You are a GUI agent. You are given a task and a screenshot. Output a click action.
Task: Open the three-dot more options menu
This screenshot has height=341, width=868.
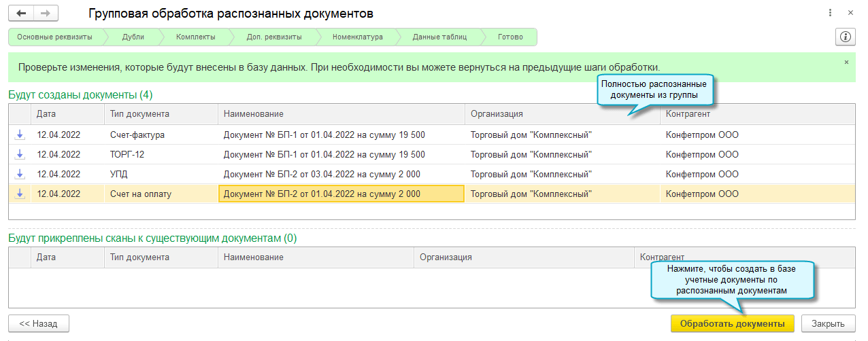(831, 13)
